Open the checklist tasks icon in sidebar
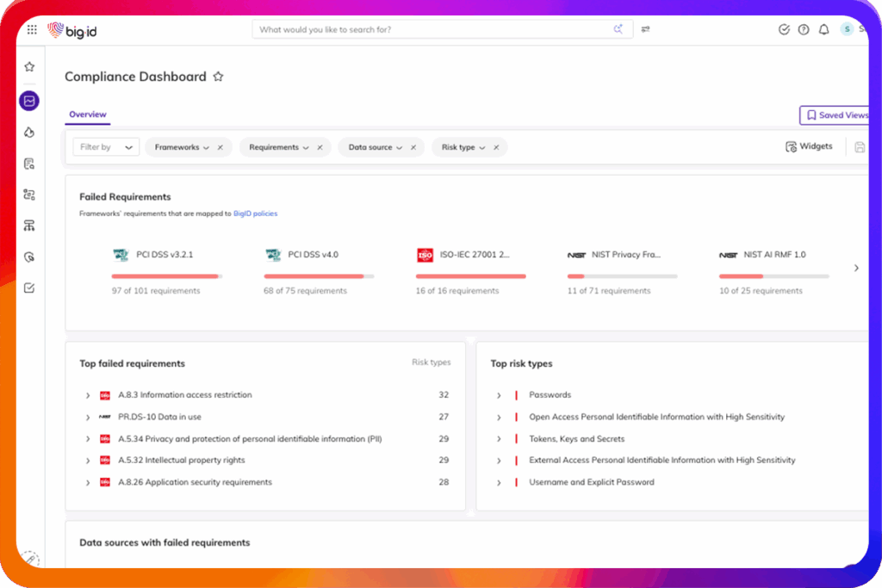 (x=29, y=288)
